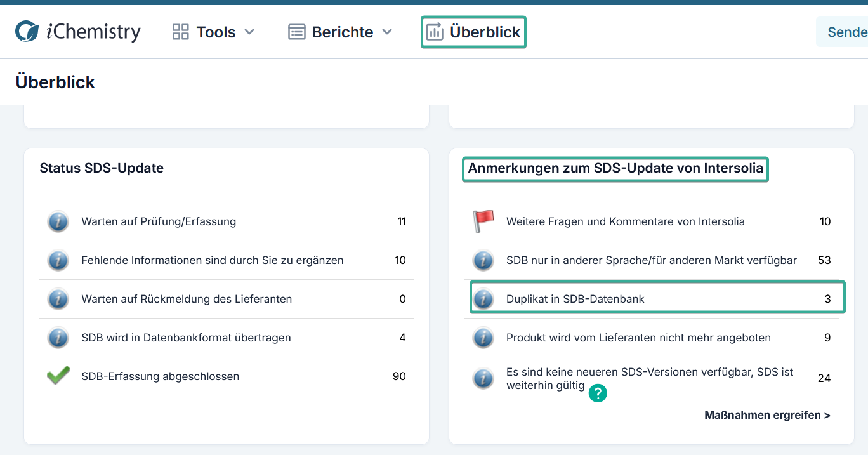
Task: Click count 9 for Produkt nicht mehr angeboten
Action: 827,338
